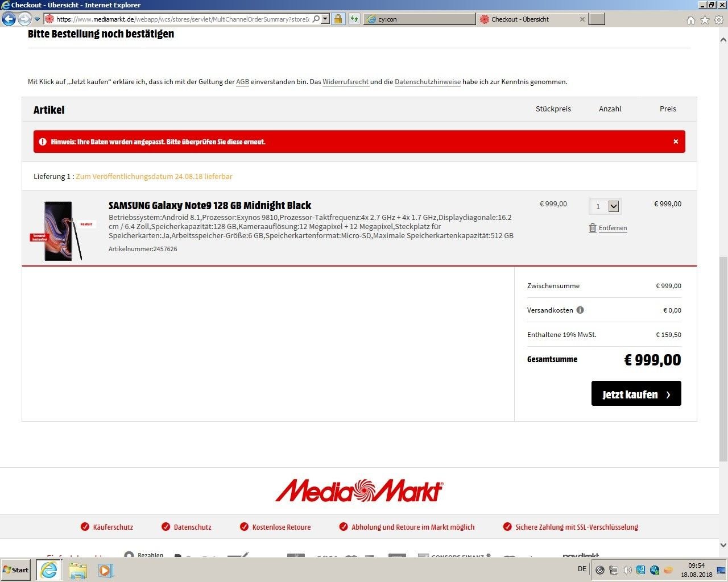
Task: Click the Zum Veröffentlichungsdatum 24.08.18 lieferbar text
Action: point(154,177)
